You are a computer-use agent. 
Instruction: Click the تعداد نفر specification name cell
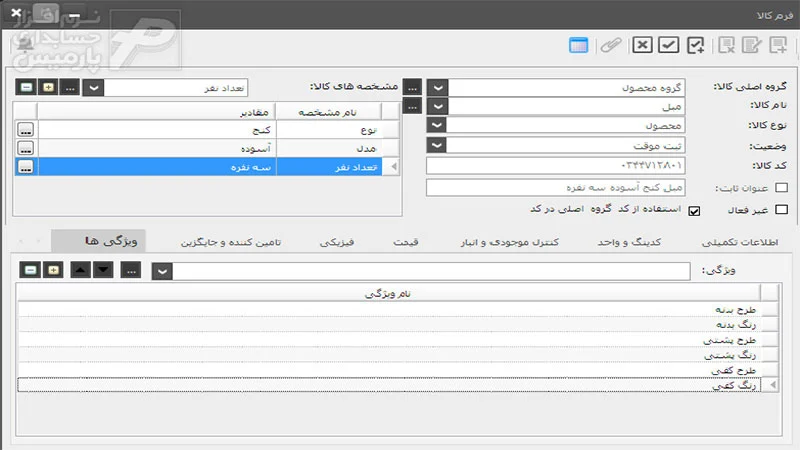[329, 166]
